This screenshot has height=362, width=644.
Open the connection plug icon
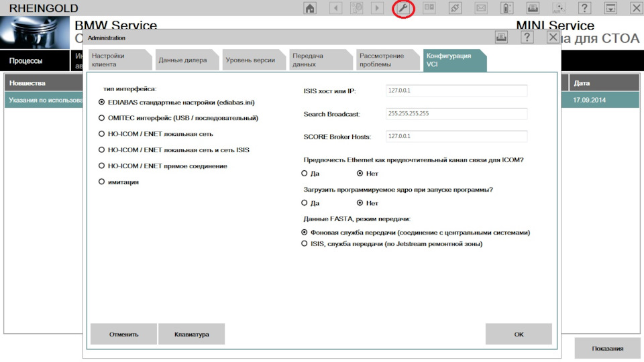pos(455,8)
